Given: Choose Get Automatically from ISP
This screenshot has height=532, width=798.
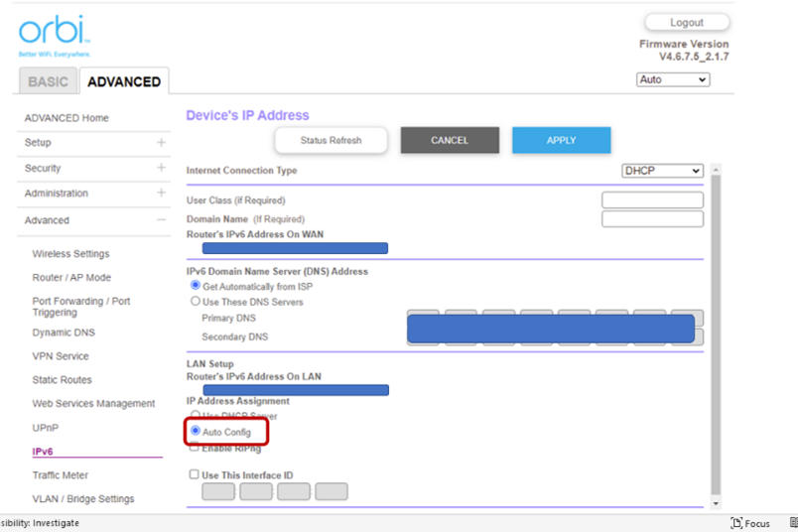Looking at the screenshot, I should pyautogui.click(x=196, y=286).
